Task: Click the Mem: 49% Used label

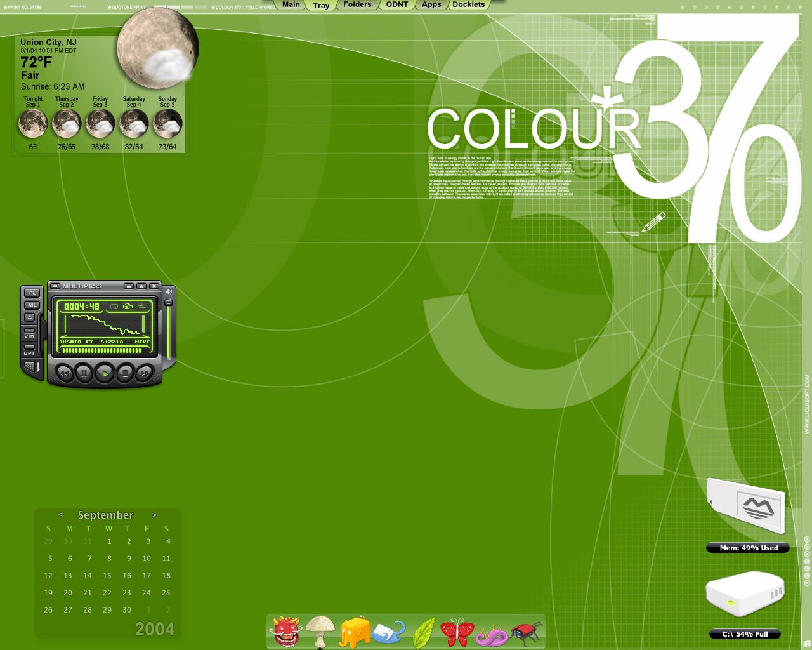Action: pyautogui.click(x=749, y=548)
